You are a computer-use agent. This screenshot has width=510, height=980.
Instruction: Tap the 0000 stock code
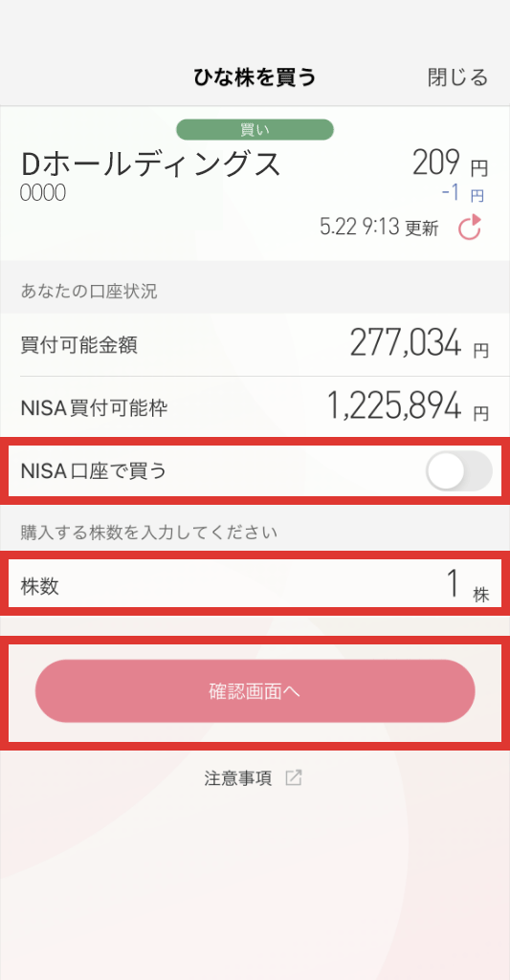click(42, 194)
